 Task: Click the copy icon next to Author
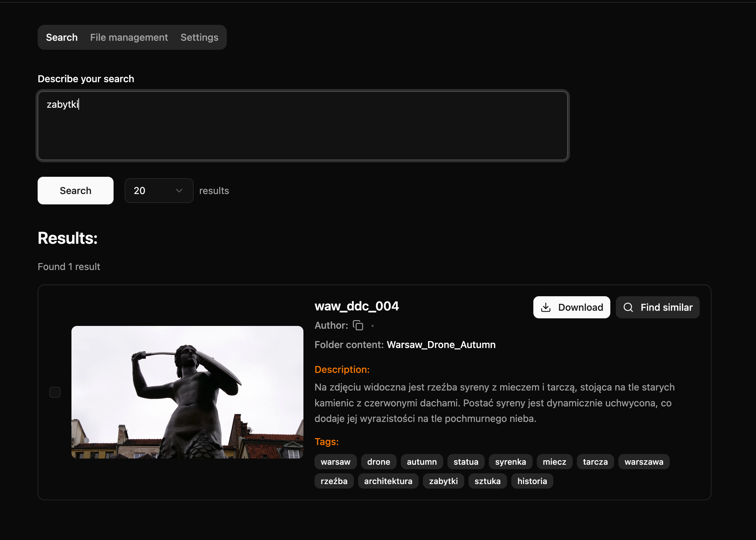(358, 325)
